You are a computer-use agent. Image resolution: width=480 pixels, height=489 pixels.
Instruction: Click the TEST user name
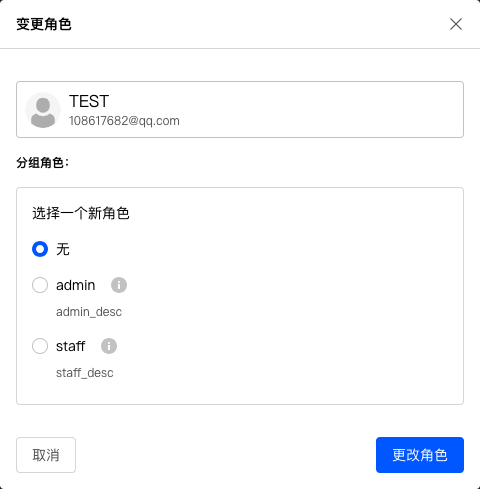(x=89, y=101)
